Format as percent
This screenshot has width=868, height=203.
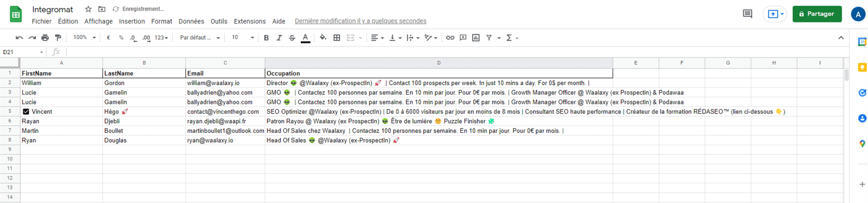click(121, 38)
